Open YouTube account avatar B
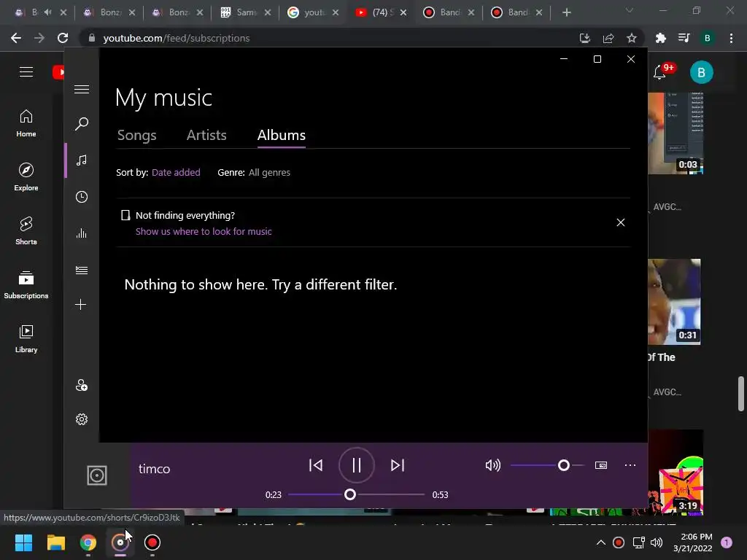The height and width of the screenshot is (560, 747). click(701, 72)
